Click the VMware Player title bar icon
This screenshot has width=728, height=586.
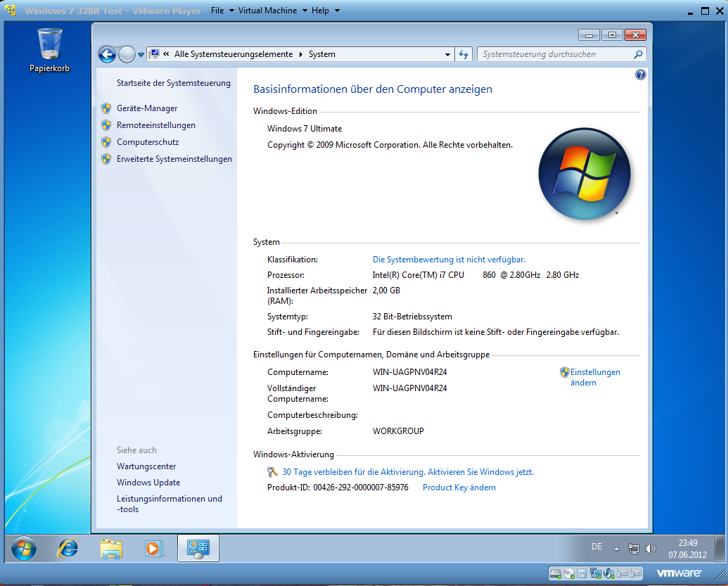click(11, 10)
